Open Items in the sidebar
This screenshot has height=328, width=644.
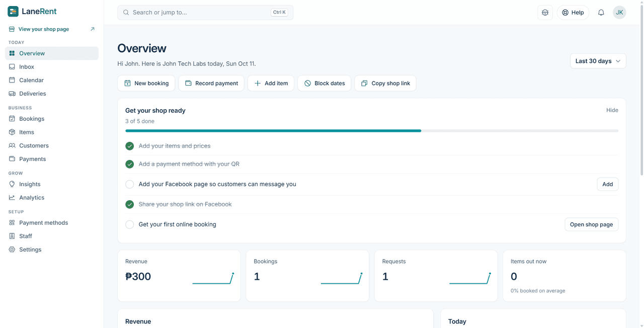[x=52, y=132]
